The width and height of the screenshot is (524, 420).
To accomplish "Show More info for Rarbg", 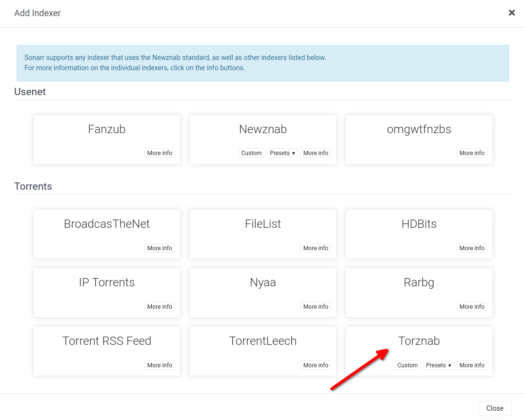I will point(472,306).
